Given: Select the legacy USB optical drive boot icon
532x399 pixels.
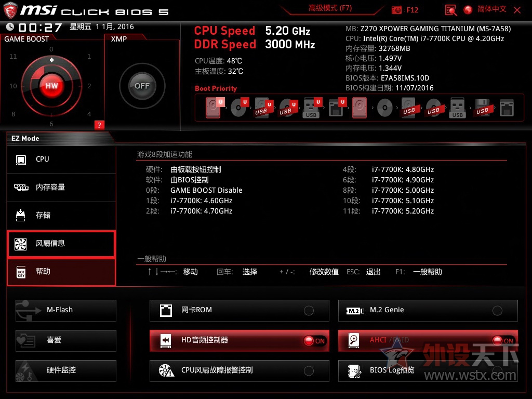Looking at the screenshot, I should click(433, 108).
